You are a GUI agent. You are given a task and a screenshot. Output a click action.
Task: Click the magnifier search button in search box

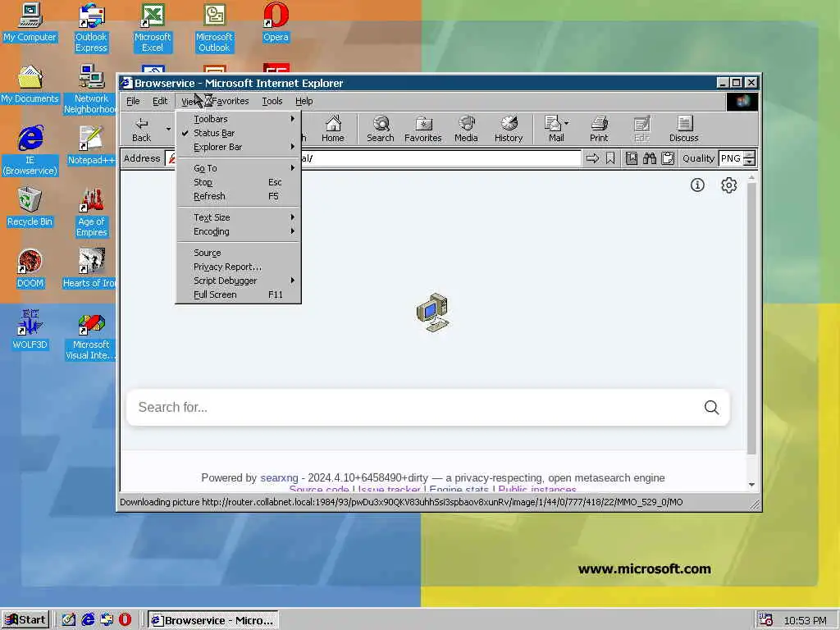click(x=711, y=408)
